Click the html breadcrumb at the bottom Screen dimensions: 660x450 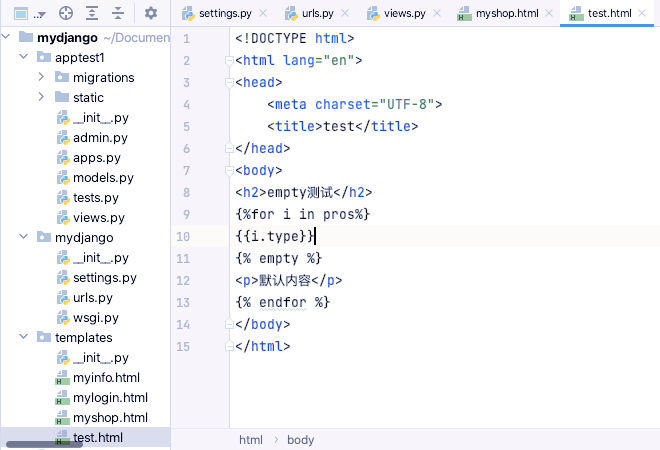pyautogui.click(x=251, y=440)
